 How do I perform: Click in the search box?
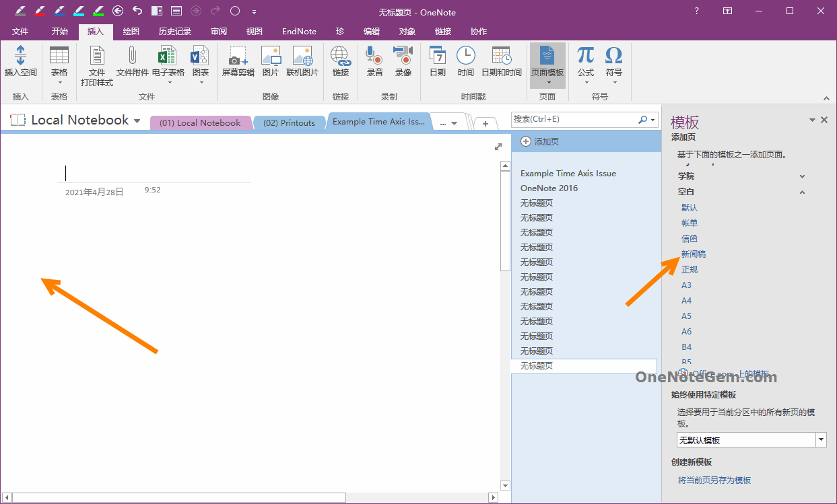pos(574,119)
